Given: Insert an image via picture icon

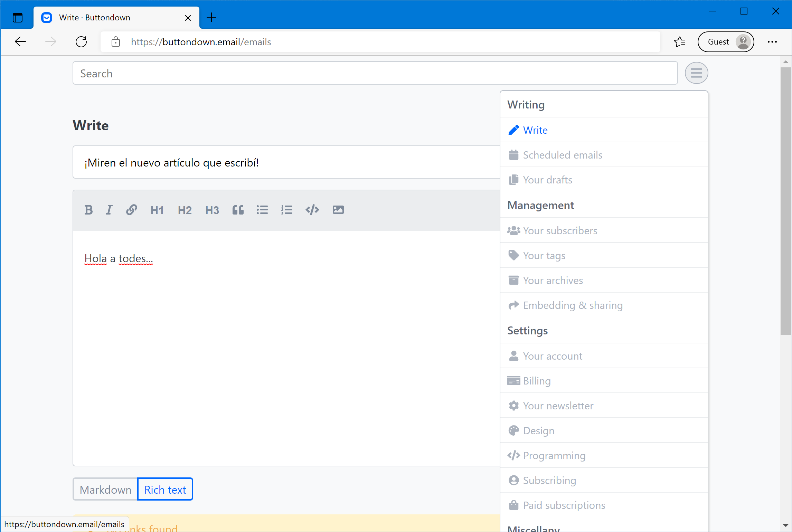Looking at the screenshot, I should coord(338,210).
